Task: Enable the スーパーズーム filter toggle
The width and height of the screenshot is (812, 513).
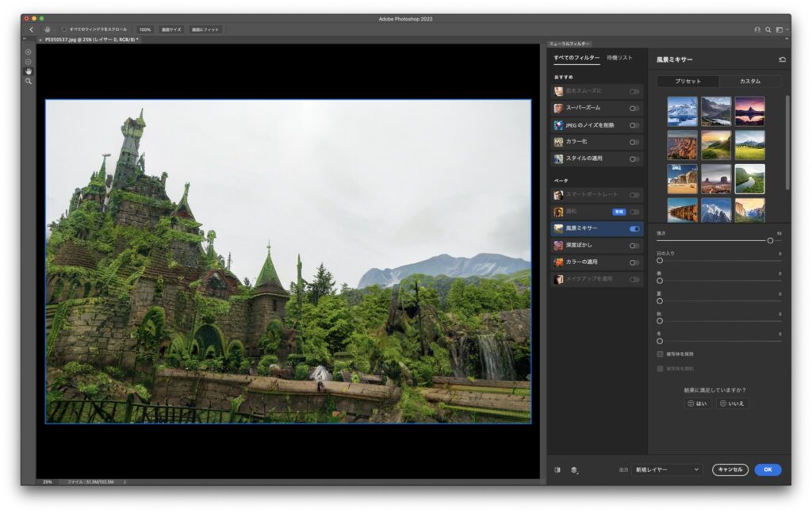Action: point(634,109)
